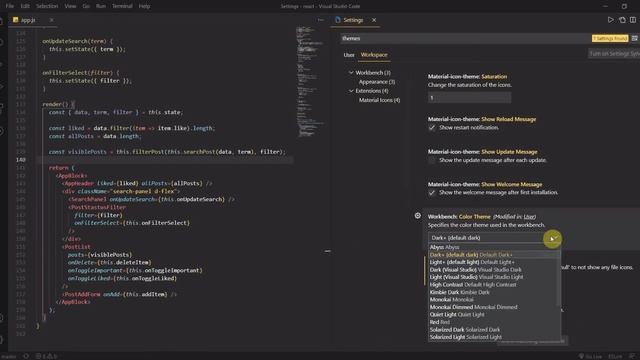
Task: Split the editor right
Action: pos(633,20)
